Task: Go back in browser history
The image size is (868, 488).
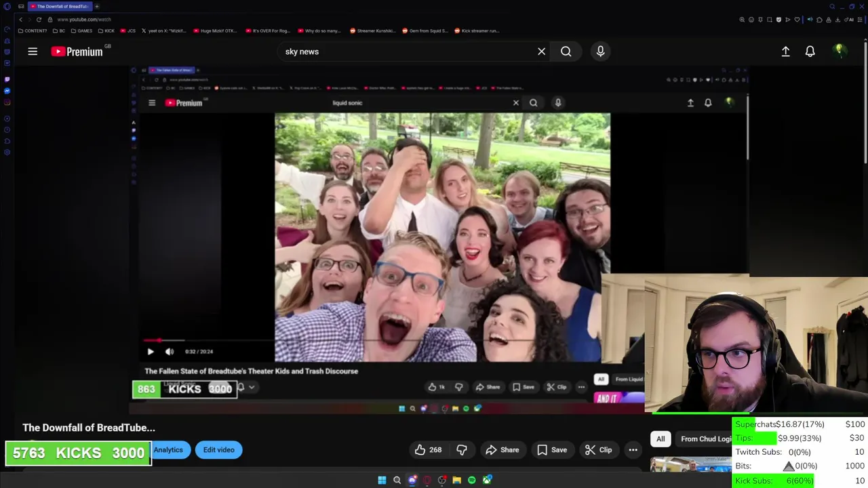Action: [x=20, y=20]
